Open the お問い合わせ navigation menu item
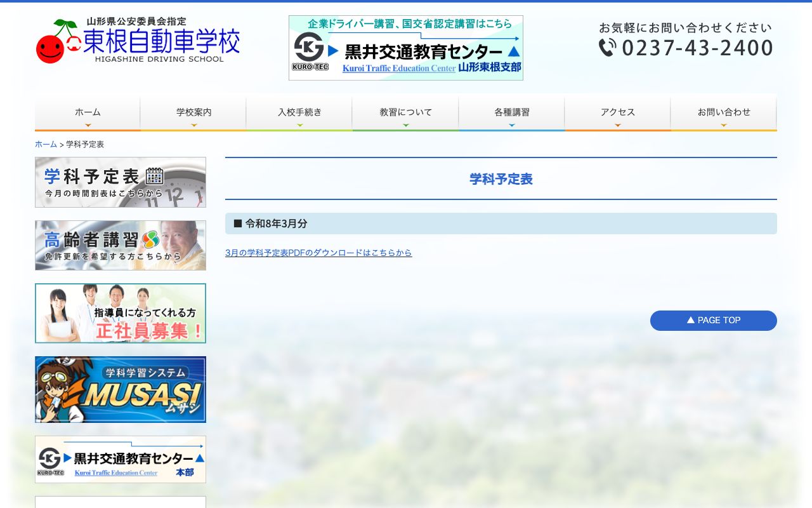The height and width of the screenshot is (508, 812). (x=723, y=112)
